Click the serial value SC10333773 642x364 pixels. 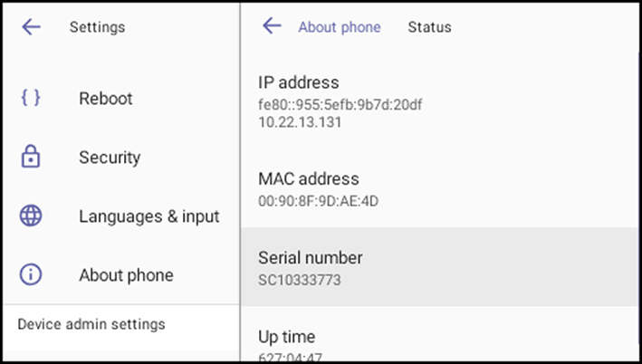(300, 280)
